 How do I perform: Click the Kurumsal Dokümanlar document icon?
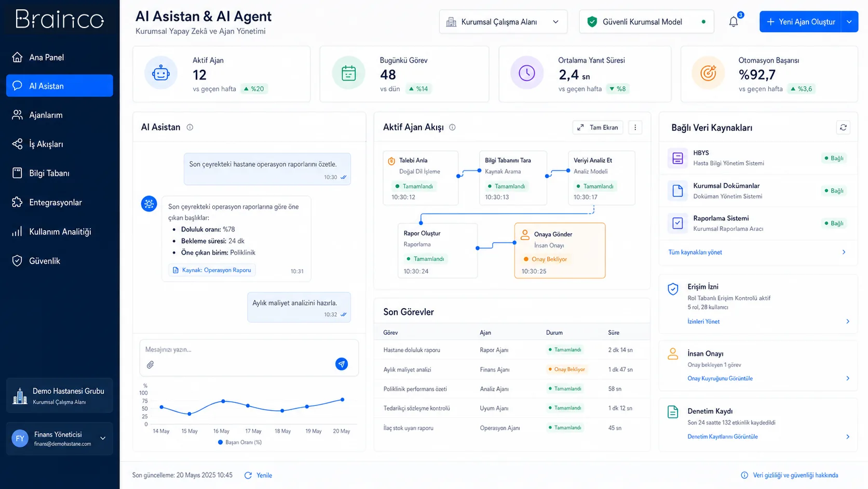point(677,191)
